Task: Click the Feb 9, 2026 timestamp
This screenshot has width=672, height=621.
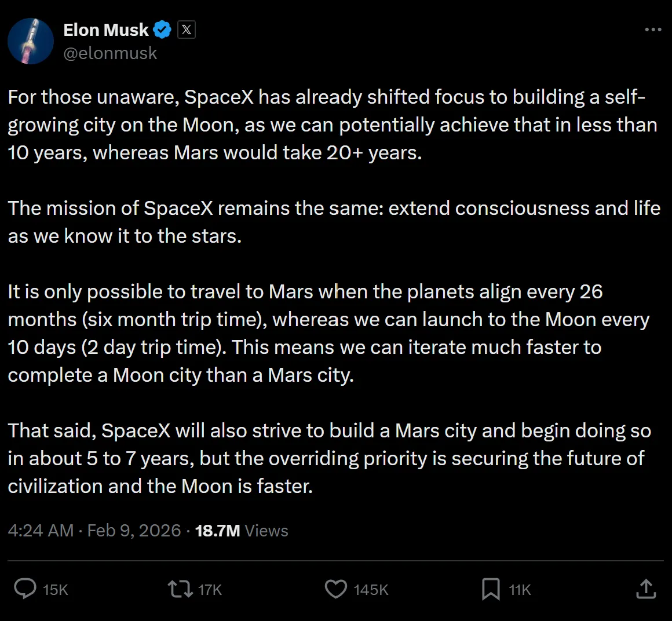Action: tap(134, 530)
